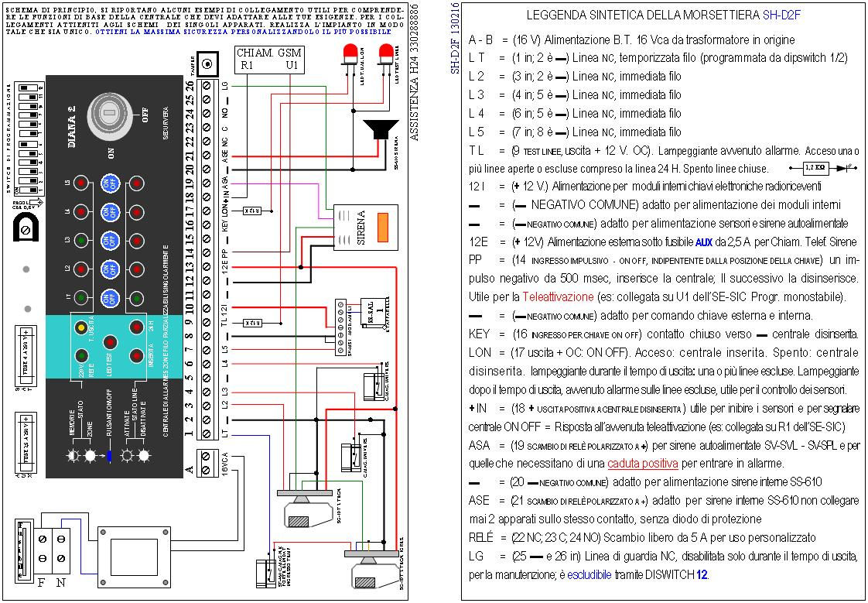
Task: Toggle the ON/OFF button for zone L2
Action: [110, 269]
